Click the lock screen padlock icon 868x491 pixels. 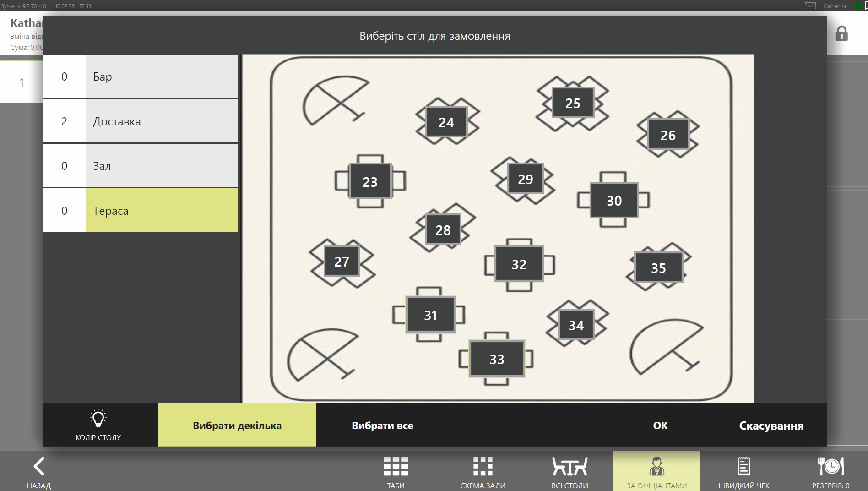pyautogui.click(x=841, y=34)
